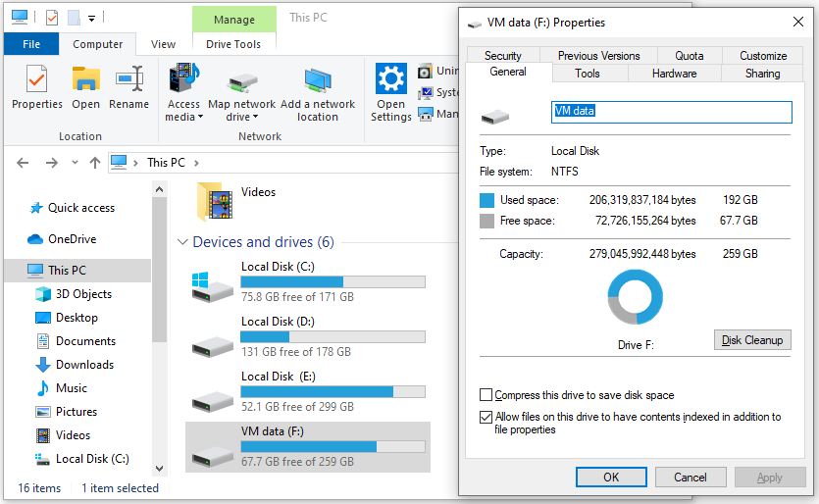Click the Rename ribbon icon
Screen dimensions: 819x504
(128, 87)
